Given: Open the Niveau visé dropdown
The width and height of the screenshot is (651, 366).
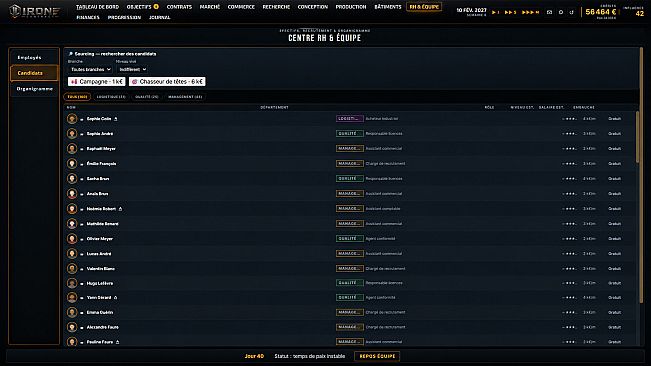Looking at the screenshot, I should coord(132,69).
